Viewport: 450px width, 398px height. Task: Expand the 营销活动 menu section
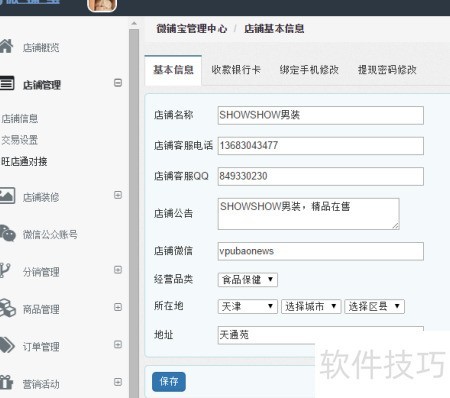(118, 382)
